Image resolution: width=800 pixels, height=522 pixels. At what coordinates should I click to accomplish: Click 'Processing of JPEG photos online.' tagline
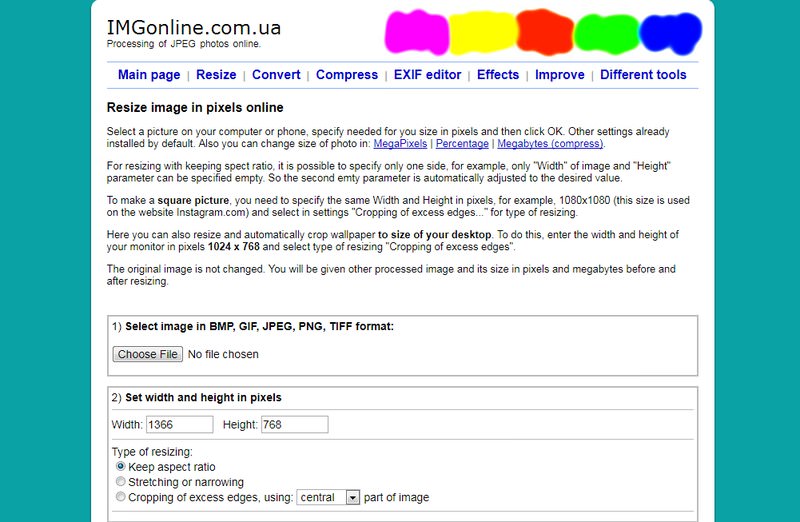coord(184,44)
